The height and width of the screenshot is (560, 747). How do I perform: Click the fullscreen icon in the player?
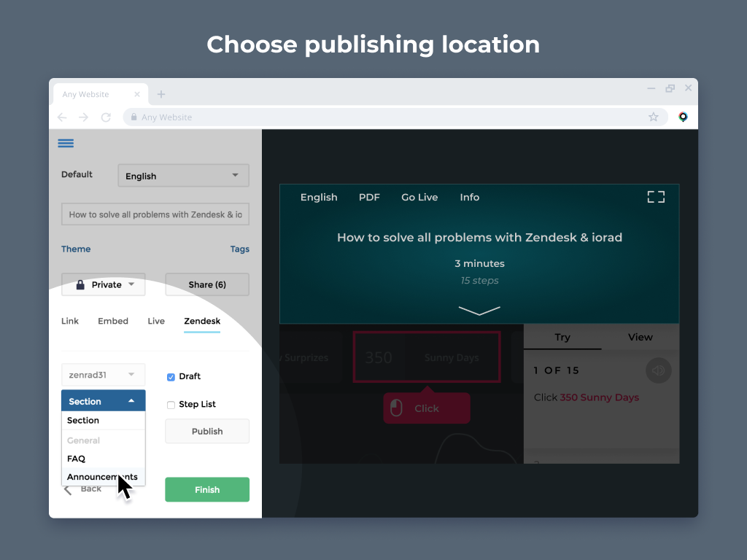tap(656, 197)
